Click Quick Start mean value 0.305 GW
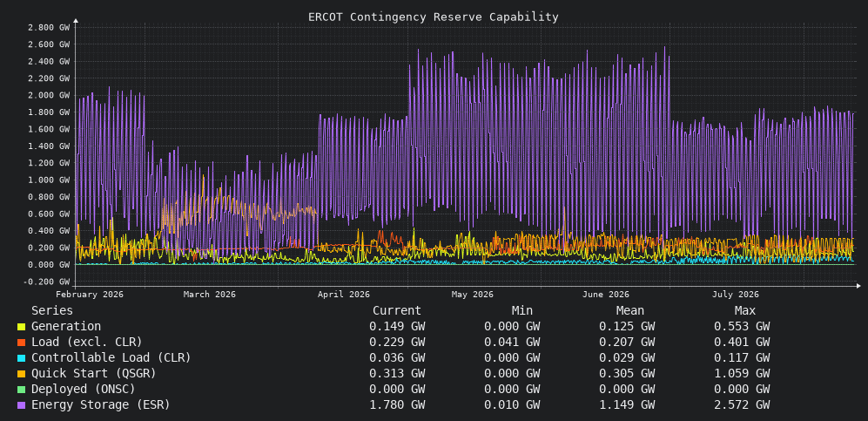868x421 pixels. [627, 373]
